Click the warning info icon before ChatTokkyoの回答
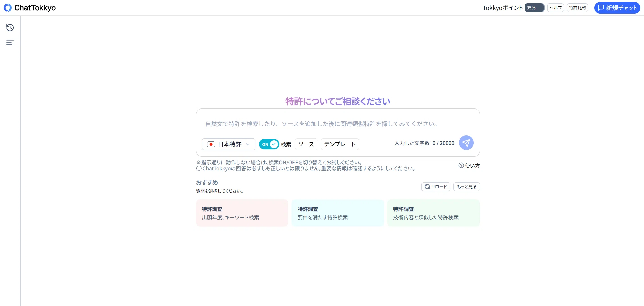 coord(199,168)
